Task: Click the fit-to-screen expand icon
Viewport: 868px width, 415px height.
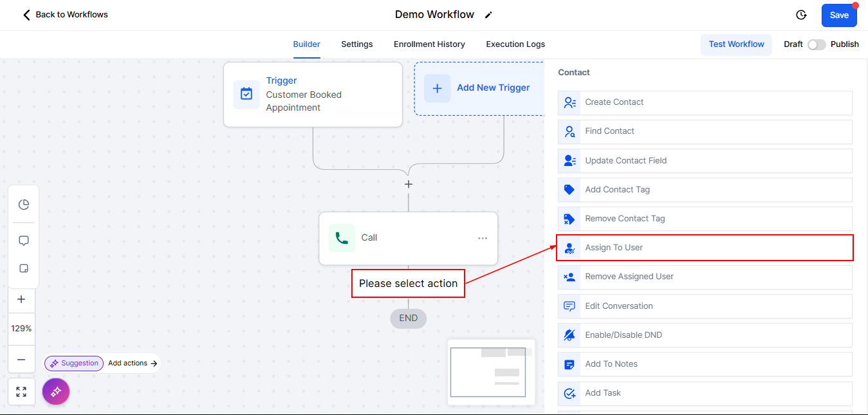Action: pos(21,392)
